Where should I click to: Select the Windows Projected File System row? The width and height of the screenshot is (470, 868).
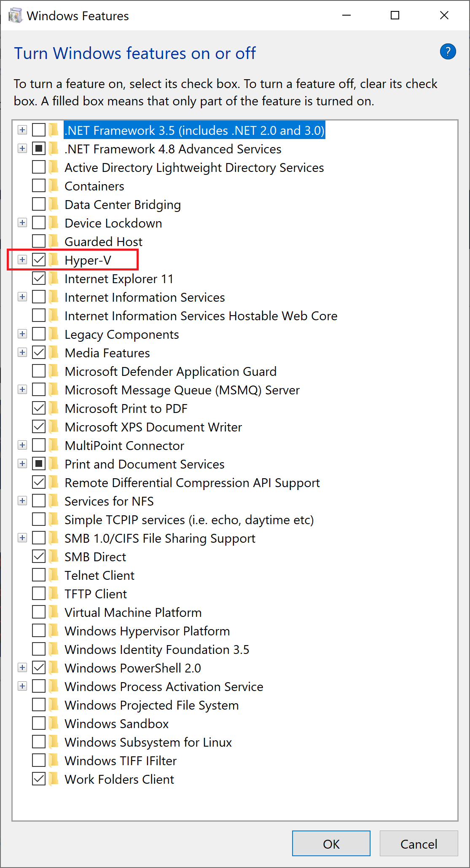pyautogui.click(x=152, y=705)
